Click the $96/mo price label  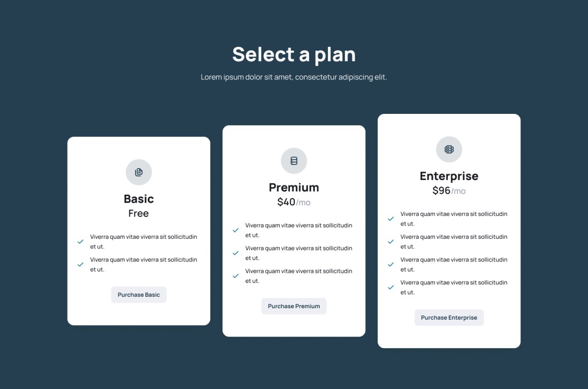(449, 191)
